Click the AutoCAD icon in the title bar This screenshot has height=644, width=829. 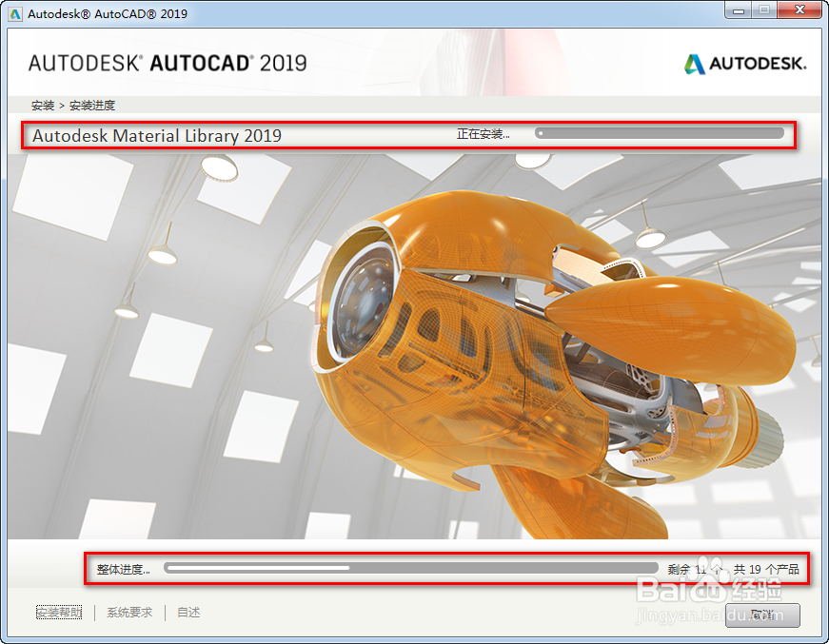(x=15, y=13)
